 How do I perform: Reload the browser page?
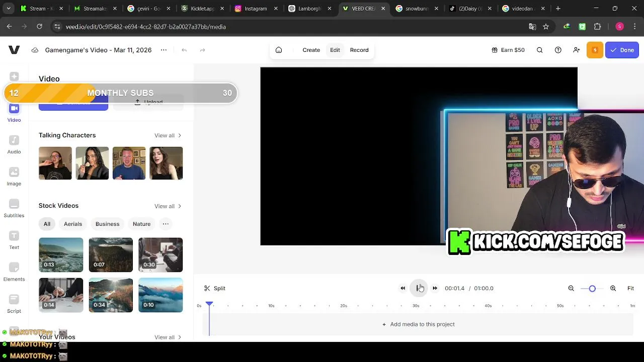pyautogui.click(x=39, y=27)
